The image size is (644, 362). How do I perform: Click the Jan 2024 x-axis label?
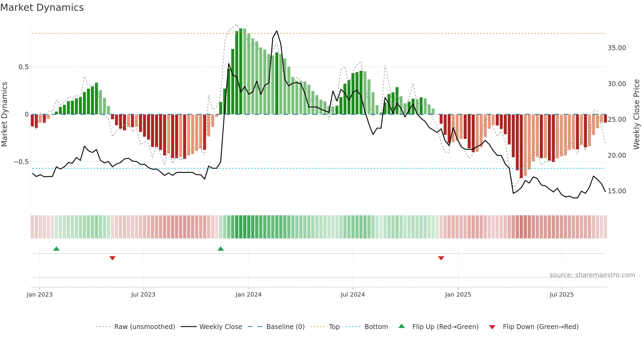[x=248, y=294]
